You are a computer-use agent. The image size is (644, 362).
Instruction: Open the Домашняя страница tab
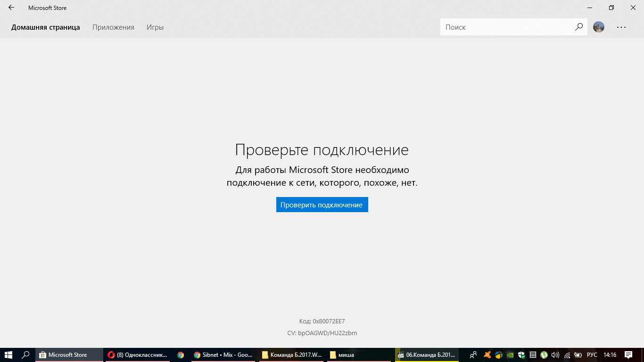point(46,27)
